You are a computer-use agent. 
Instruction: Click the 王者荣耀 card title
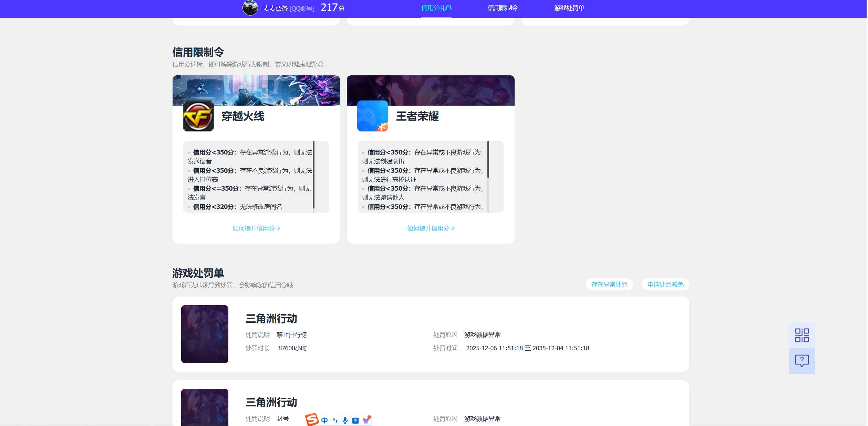coord(417,116)
